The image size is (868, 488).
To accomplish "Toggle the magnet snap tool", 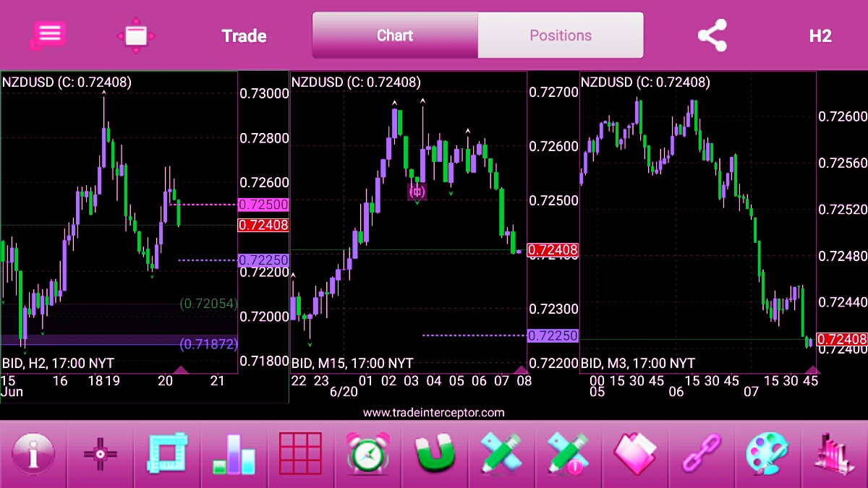I will tap(434, 455).
